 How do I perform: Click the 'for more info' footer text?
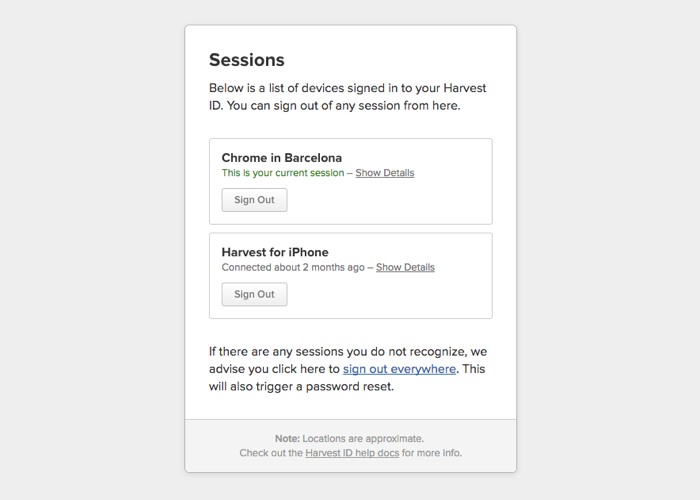click(432, 453)
